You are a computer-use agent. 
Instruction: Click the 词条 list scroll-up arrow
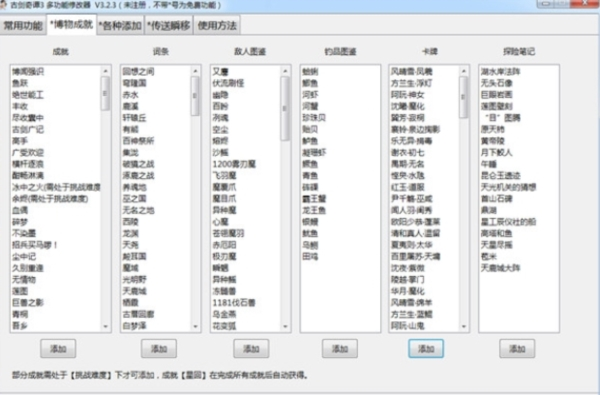pyautogui.click(x=195, y=71)
